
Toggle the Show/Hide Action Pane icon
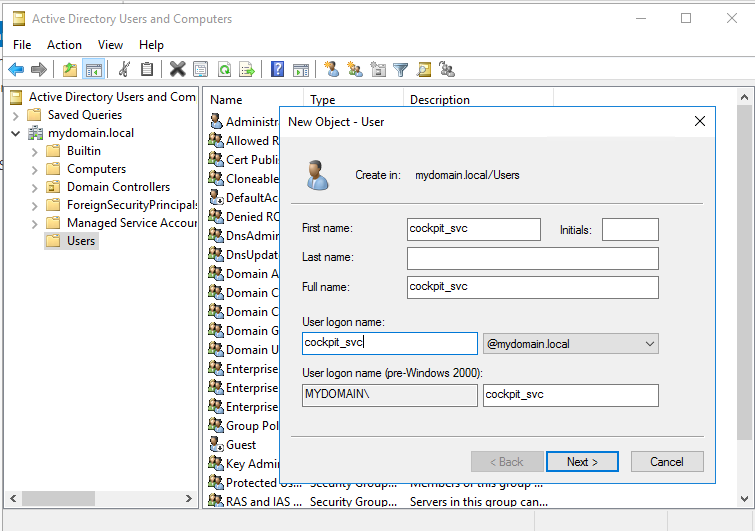tap(301, 69)
